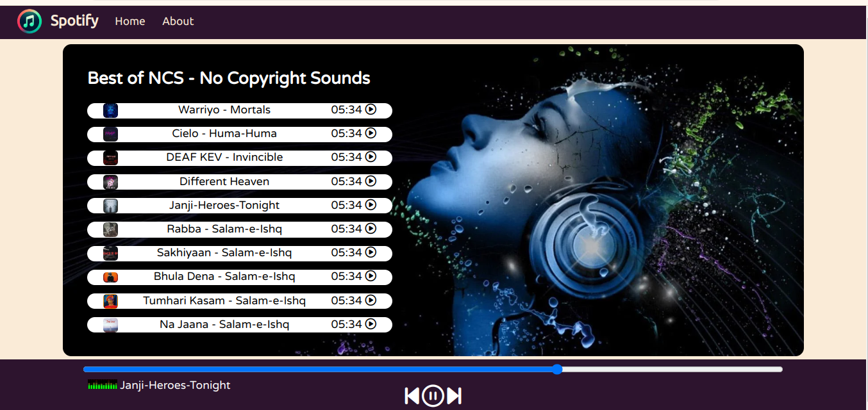
Task: Start Na Jaana - Salam-e-Ishq via play icon
Action: pyautogui.click(x=371, y=324)
